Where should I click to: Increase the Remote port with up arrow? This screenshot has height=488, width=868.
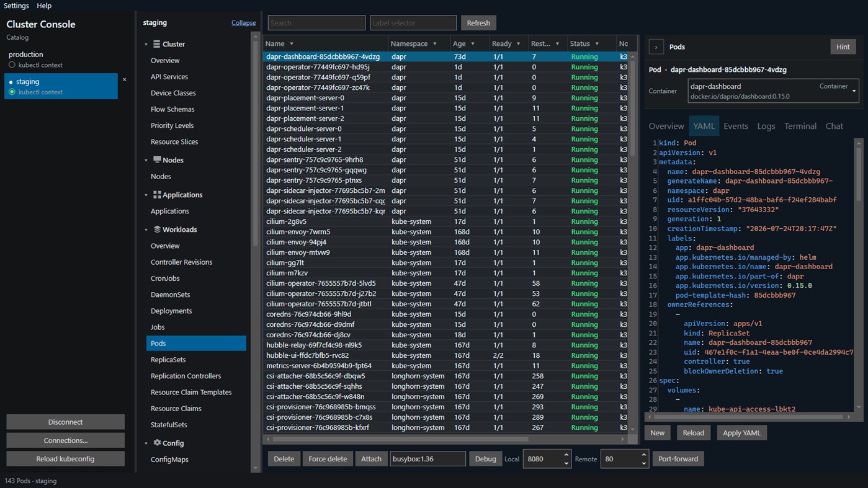click(644, 455)
